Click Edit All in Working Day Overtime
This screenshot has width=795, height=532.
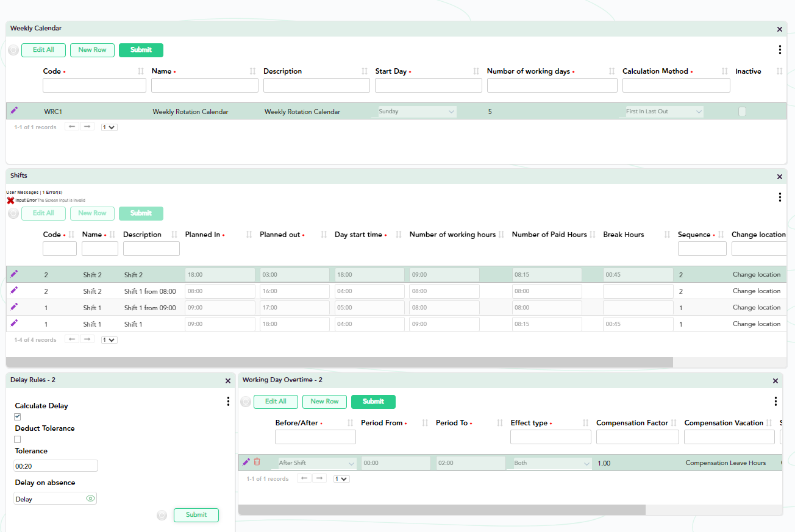click(x=276, y=402)
